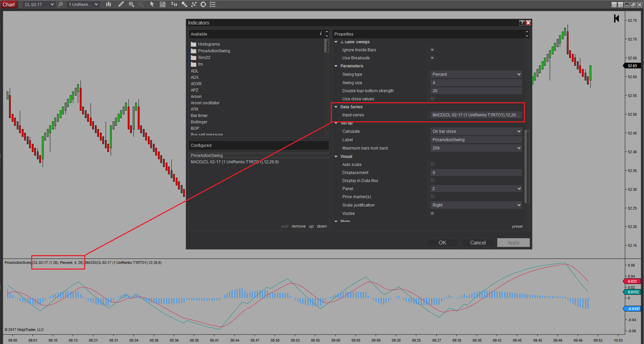Click the down link under Configured
644x344 pixels.
(x=322, y=226)
